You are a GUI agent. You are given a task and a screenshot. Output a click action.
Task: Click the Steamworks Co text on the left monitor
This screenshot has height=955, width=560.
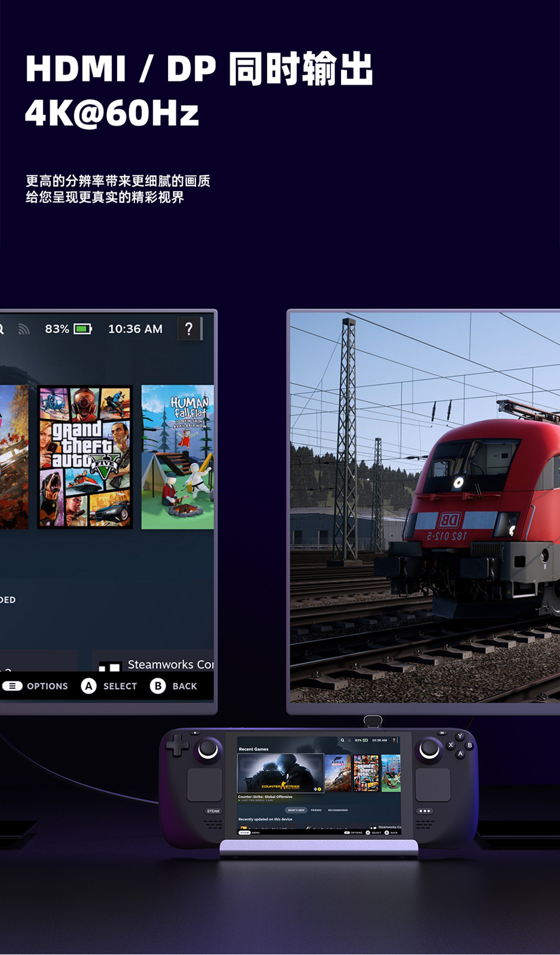point(170,664)
